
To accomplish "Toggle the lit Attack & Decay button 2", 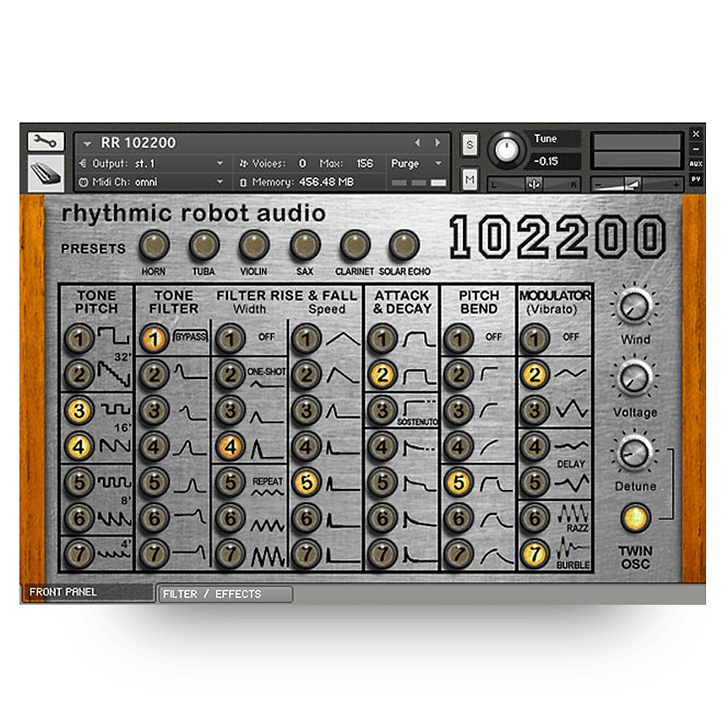I will click(x=383, y=374).
